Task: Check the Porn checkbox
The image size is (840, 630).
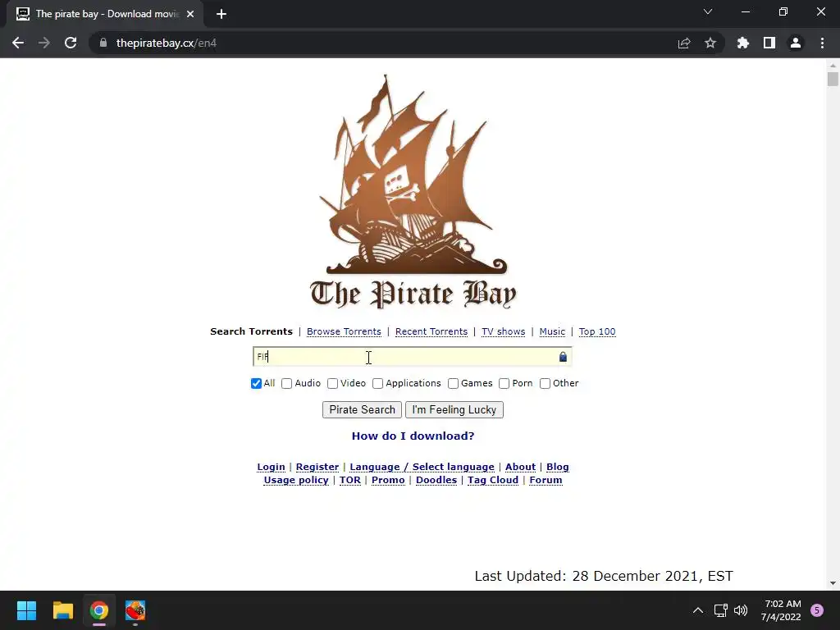Action: [504, 384]
